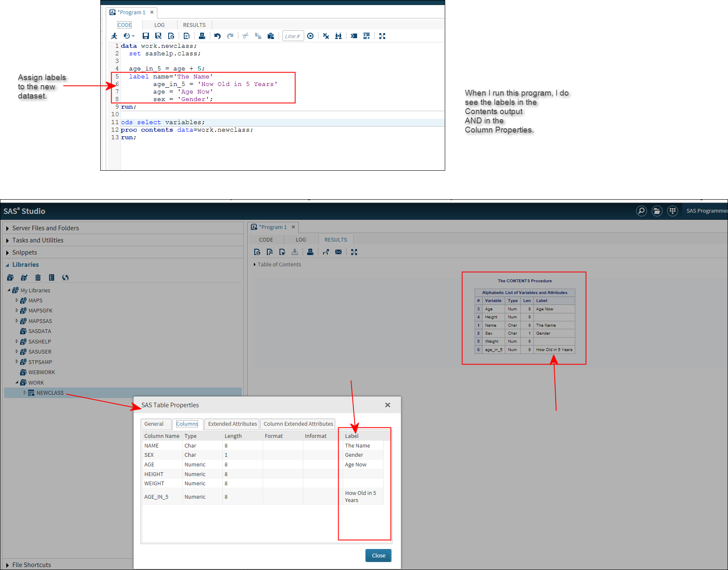728x570 pixels.
Task: Clear all code with the X icon
Action: coord(326,36)
